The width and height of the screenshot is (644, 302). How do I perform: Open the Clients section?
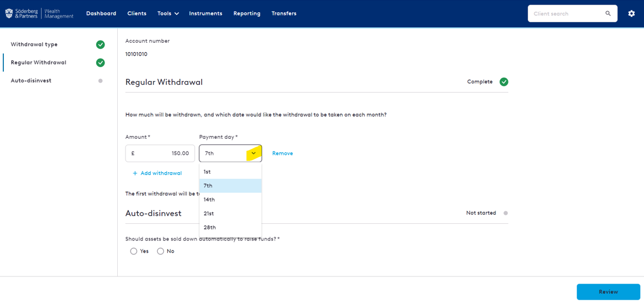point(137,13)
